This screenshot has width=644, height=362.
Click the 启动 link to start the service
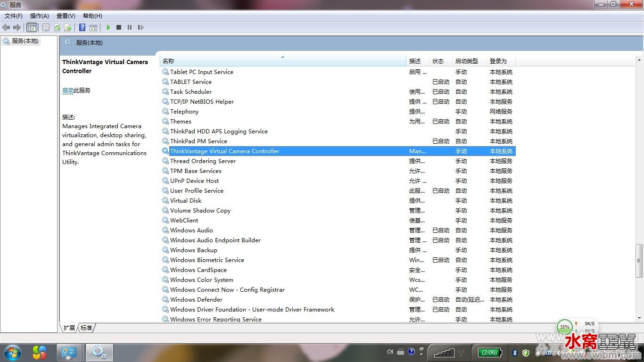tap(68, 90)
